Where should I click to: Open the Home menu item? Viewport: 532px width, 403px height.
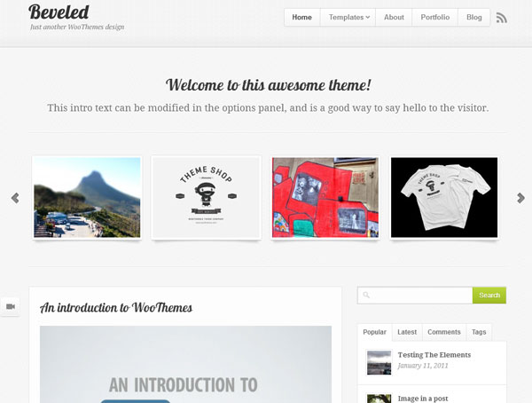302,18
